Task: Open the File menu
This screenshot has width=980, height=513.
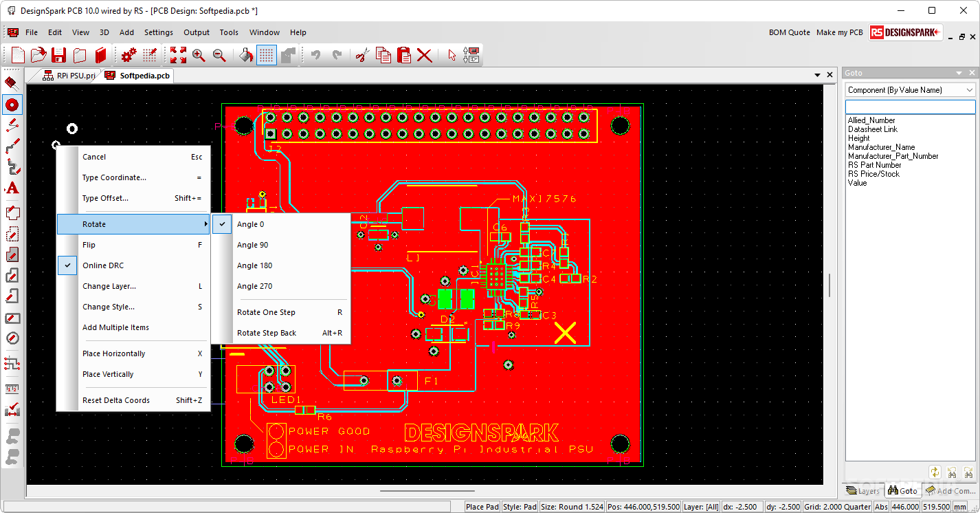Action: [x=32, y=32]
